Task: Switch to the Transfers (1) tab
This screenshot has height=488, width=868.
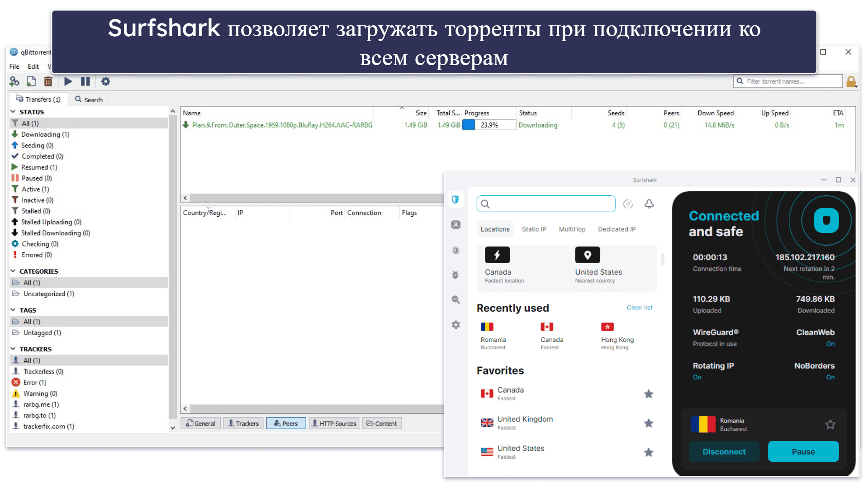Action: pyautogui.click(x=38, y=99)
